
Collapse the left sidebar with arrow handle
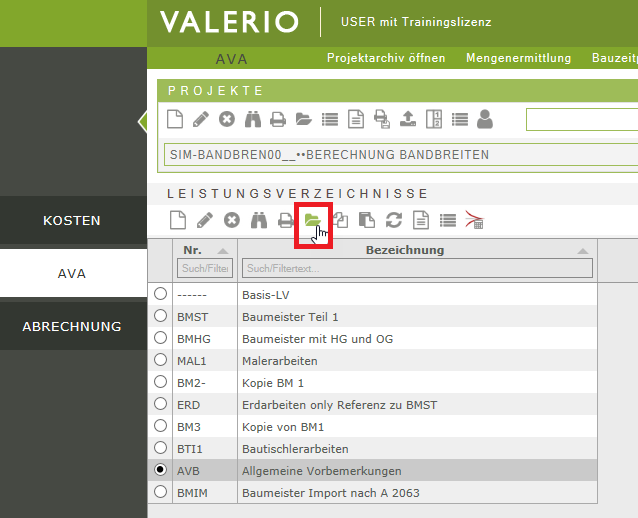142,122
